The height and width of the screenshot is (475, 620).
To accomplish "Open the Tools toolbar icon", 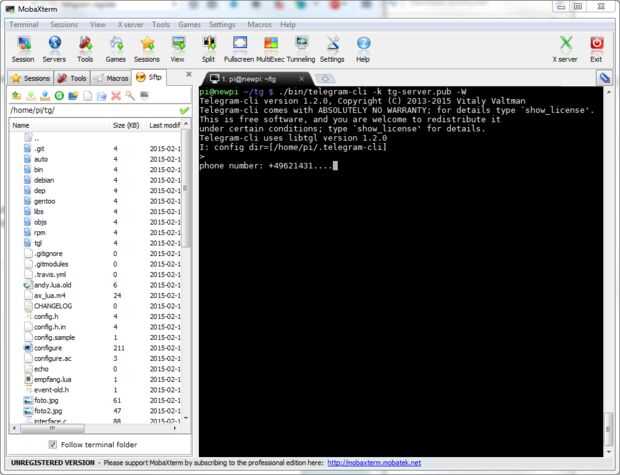I will 85,49.
